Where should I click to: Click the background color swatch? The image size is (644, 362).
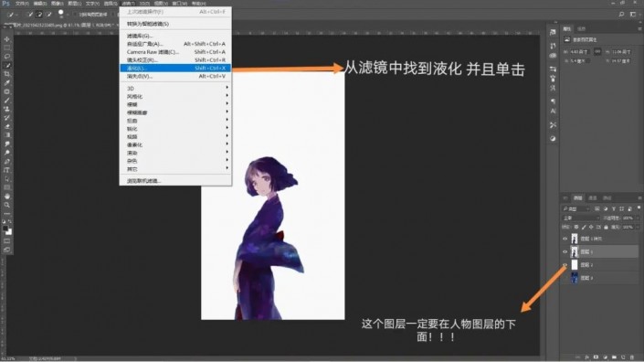coord(9,232)
